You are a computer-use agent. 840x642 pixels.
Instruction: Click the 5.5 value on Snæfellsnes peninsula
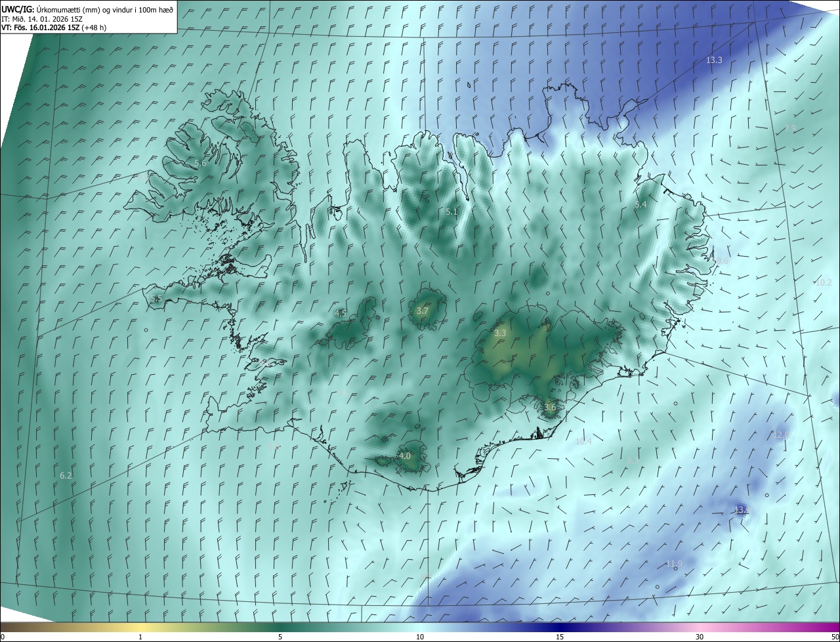click(x=156, y=299)
